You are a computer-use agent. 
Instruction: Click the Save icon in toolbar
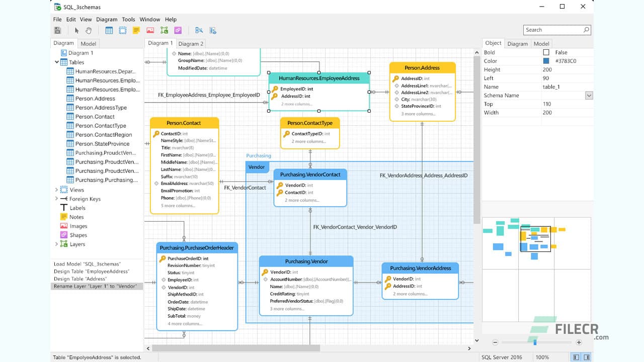pos(57,31)
